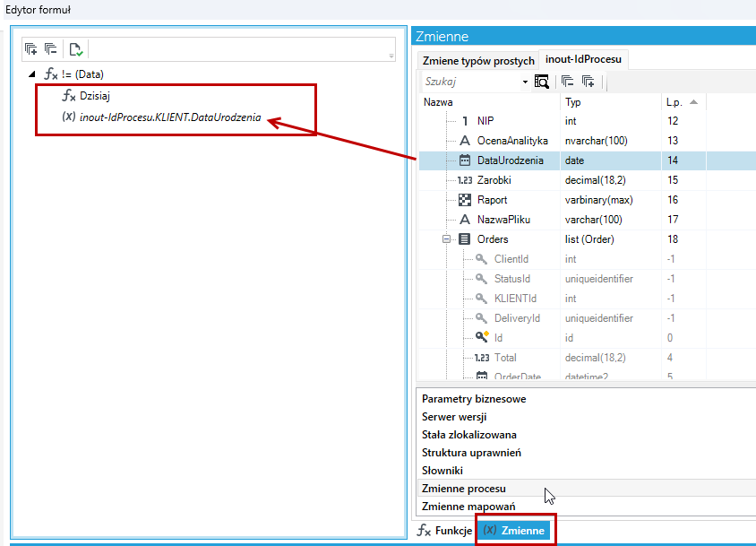Open the Słowniki category

(x=442, y=471)
